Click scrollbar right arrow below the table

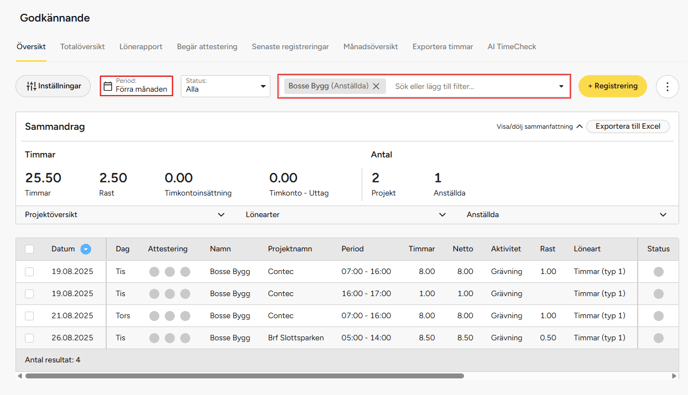coord(674,376)
